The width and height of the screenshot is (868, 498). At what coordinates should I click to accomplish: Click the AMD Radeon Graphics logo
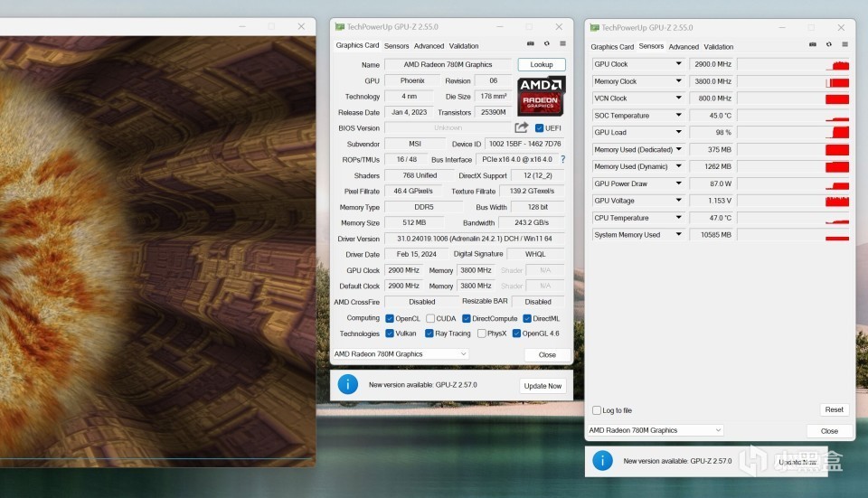(x=541, y=96)
